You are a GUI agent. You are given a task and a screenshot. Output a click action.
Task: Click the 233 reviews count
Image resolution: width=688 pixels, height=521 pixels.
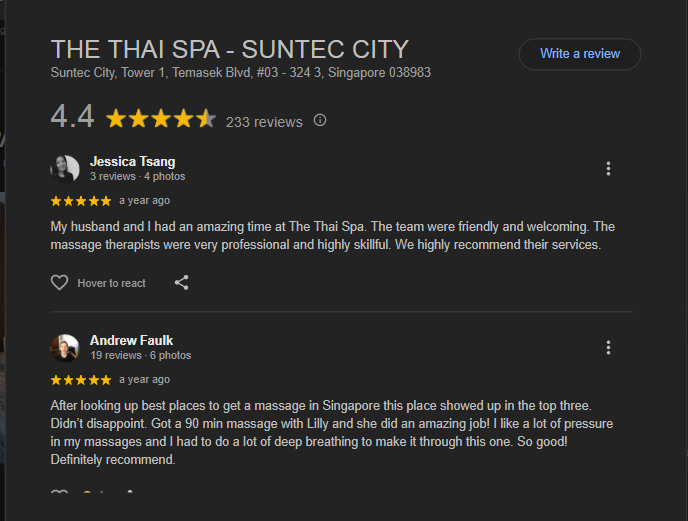tap(264, 122)
